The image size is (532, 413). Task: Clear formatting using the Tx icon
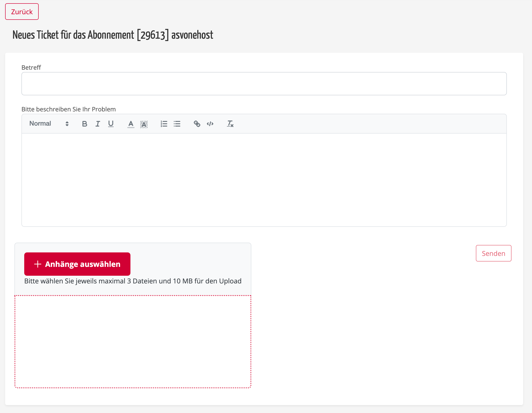(x=230, y=124)
